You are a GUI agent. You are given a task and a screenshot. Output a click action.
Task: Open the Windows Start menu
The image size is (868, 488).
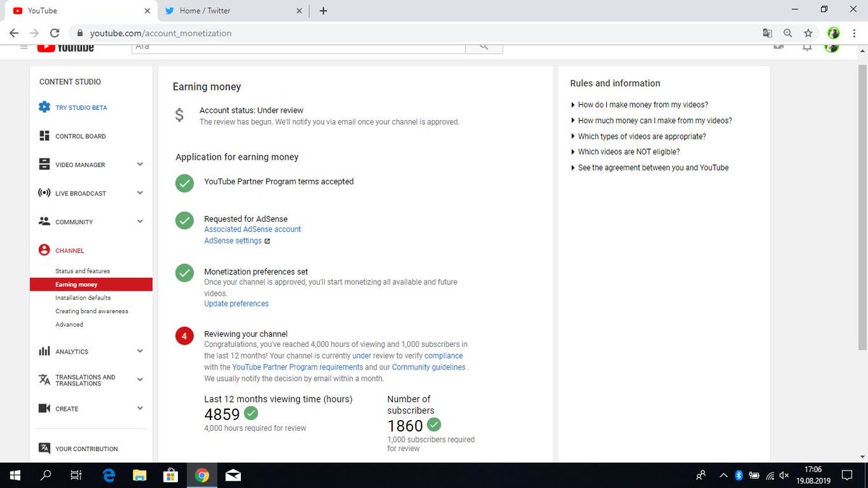pyautogui.click(x=14, y=476)
